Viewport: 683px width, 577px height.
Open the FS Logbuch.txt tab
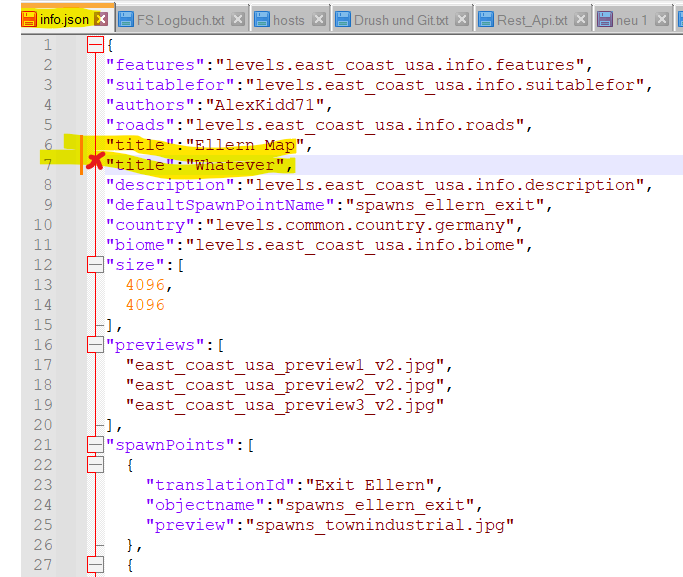point(181,20)
